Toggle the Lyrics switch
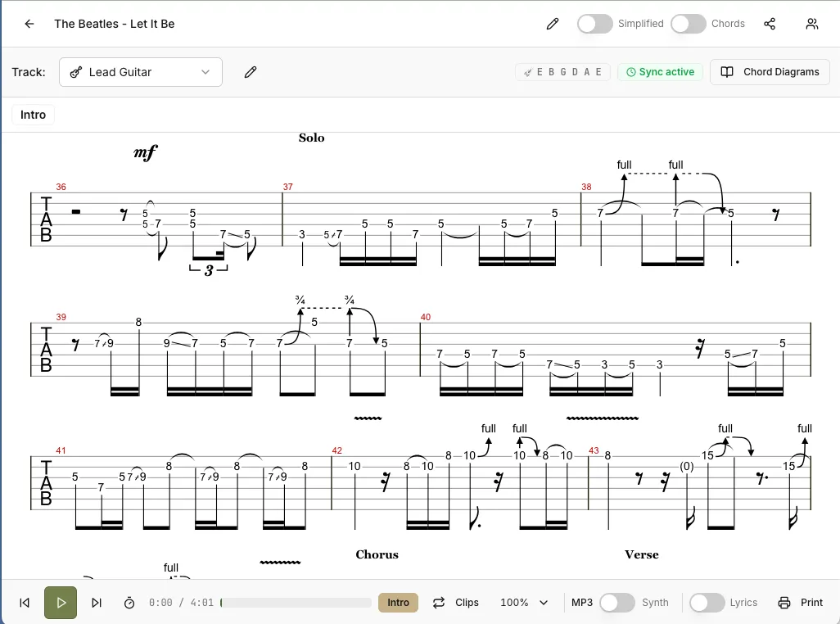This screenshot has width=840, height=624. click(707, 603)
